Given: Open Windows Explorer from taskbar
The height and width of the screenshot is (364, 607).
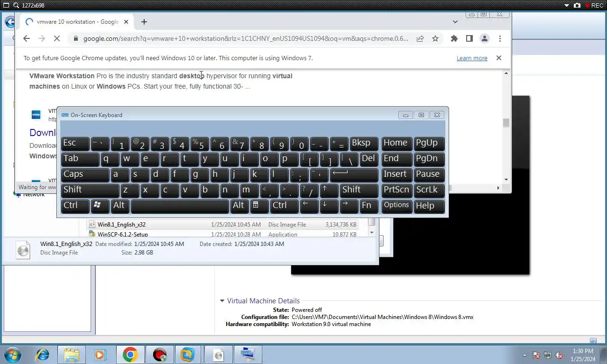Looking at the screenshot, I should [72, 355].
